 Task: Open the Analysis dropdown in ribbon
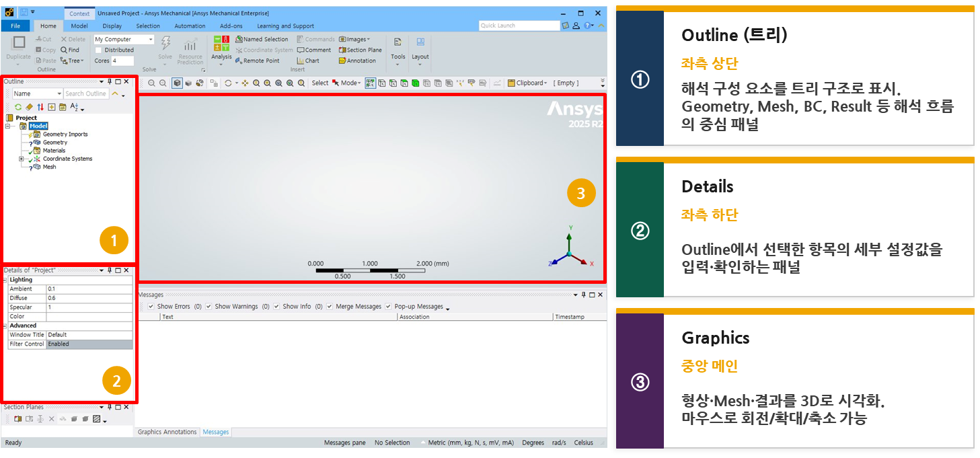point(221,50)
